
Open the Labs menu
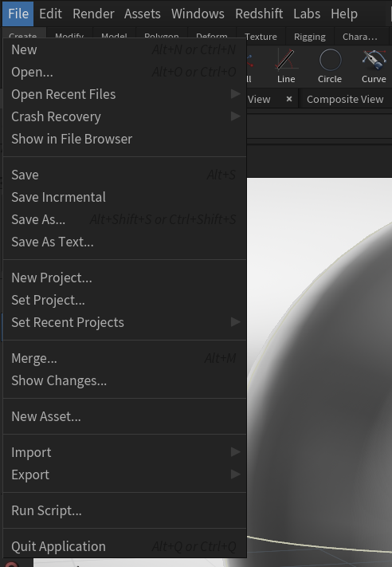pos(307,14)
